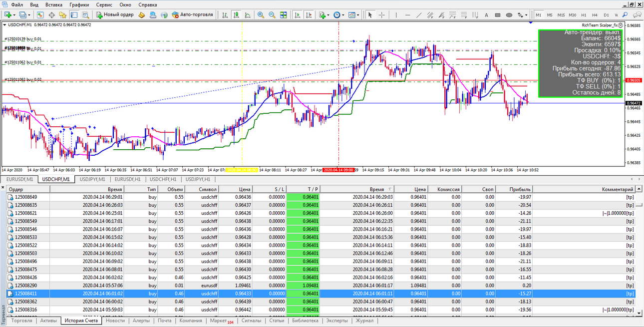
Task: Tile chart windows icon
Action: tap(284, 15)
